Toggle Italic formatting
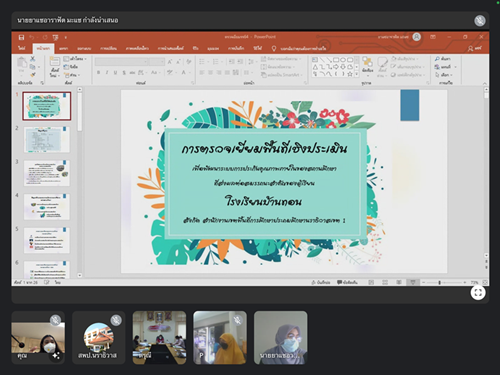Screen dimensions: 500x375 (x=107, y=72)
